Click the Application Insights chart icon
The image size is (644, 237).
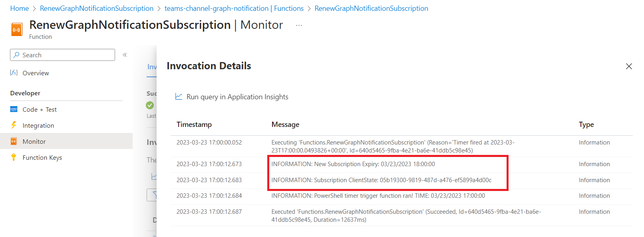(179, 96)
